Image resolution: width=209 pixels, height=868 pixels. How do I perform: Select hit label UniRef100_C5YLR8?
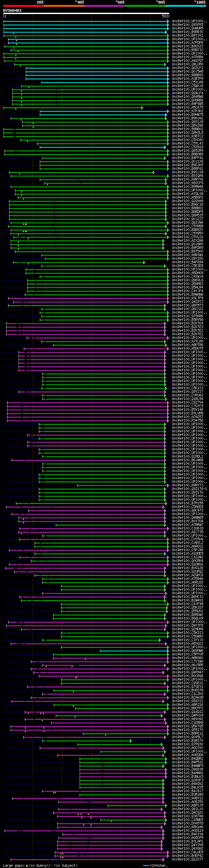(187, 82)
